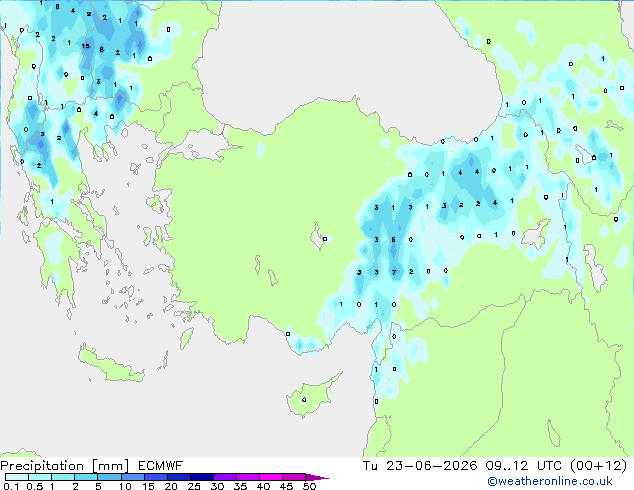Click the '09..12 UTC' time range text
634x490 pixels.
(524, 466)
